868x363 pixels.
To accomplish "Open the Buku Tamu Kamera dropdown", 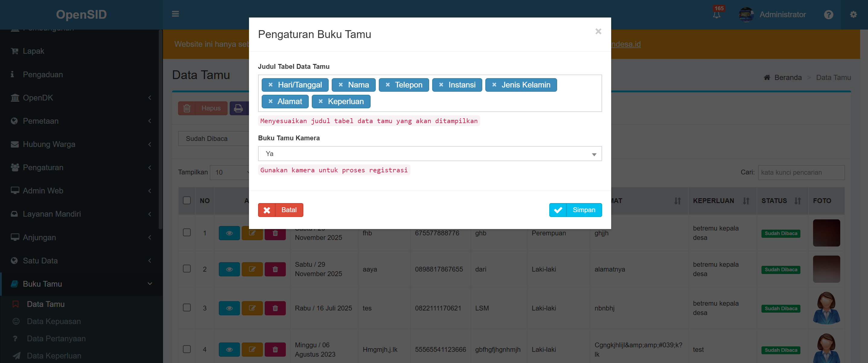I will pyautogui.click(x=429, y=154).
